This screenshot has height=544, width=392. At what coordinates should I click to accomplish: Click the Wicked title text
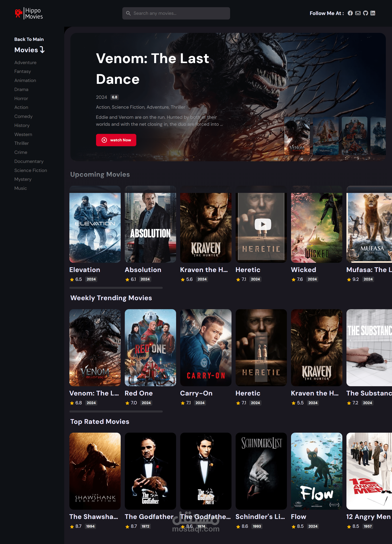pyautogui.click(x=304, y=270)
